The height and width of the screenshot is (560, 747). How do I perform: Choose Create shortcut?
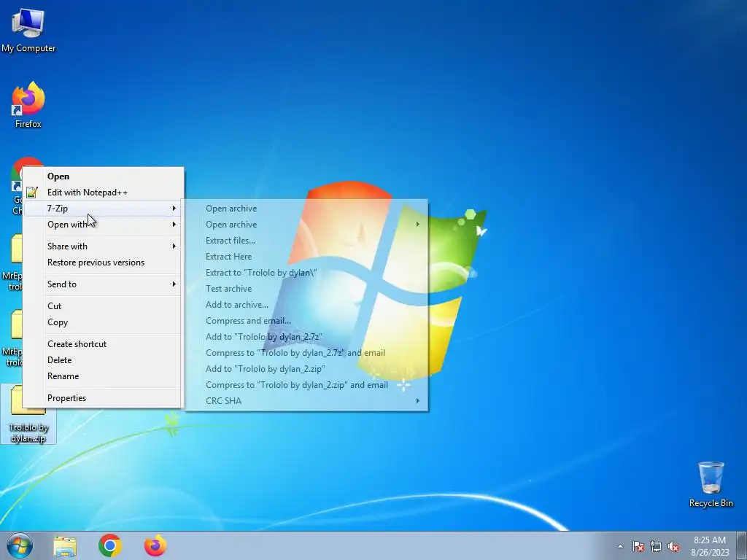(x=103, y=344)
